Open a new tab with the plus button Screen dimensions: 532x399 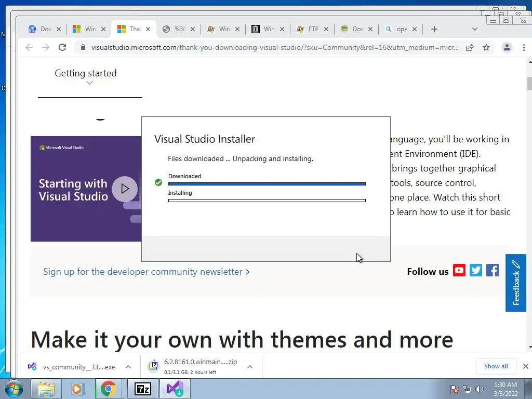434,29
